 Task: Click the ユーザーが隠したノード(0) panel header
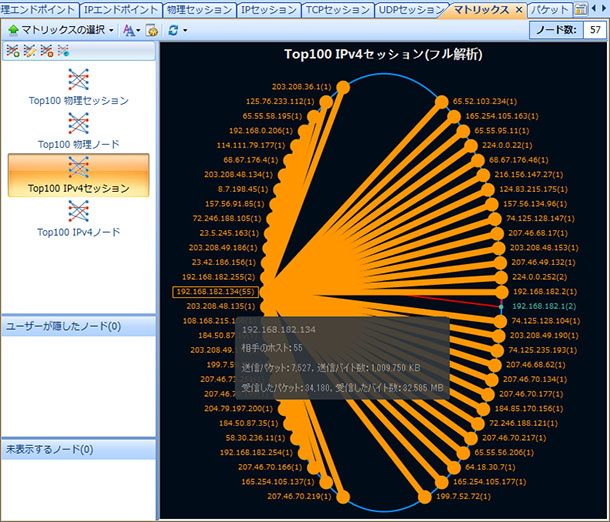(x=78, y=326)
